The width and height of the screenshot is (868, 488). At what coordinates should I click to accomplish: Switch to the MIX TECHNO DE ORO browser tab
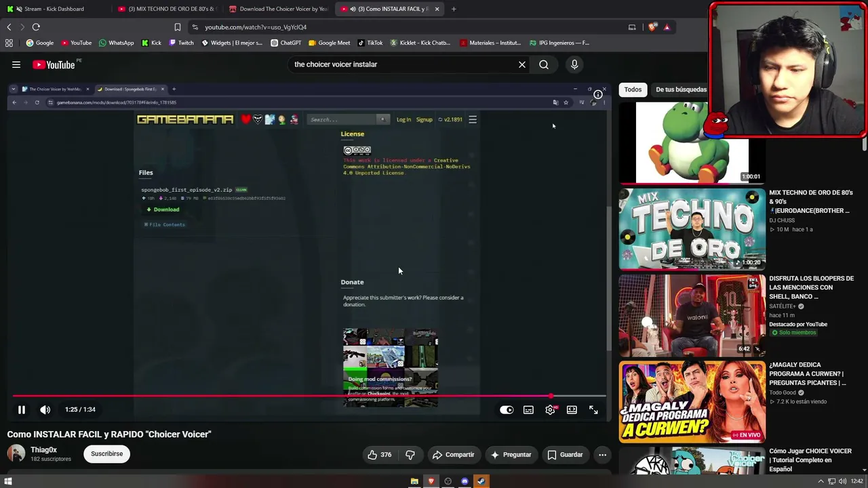click(165, 9)
